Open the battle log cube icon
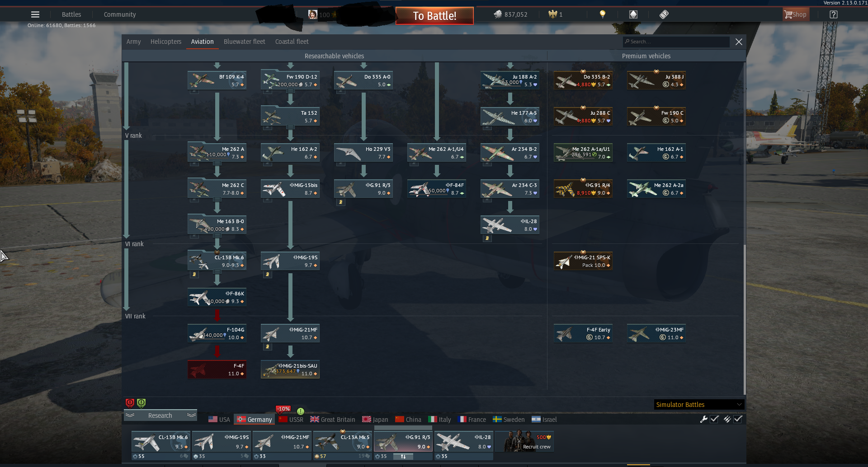This screenshot has height=467, width=868. pyautogui.click(x=633, y=14)
